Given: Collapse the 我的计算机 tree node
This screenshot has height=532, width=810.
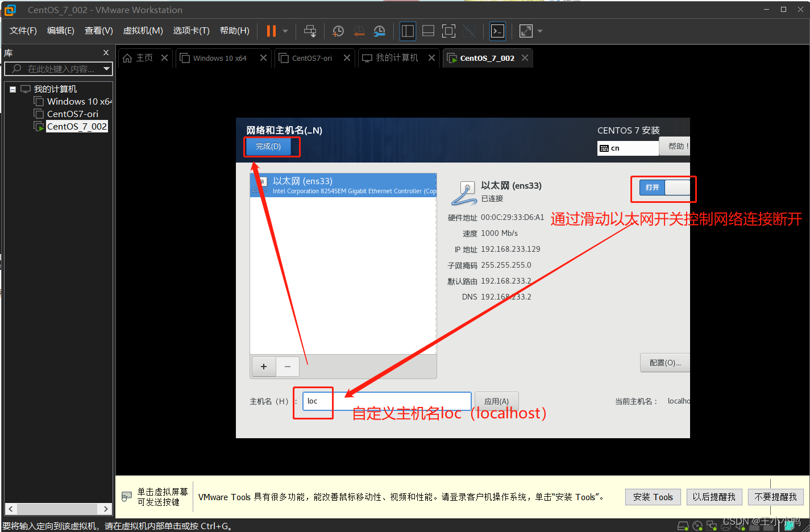Looking at the screenshot, I should [x=13, y=89].
